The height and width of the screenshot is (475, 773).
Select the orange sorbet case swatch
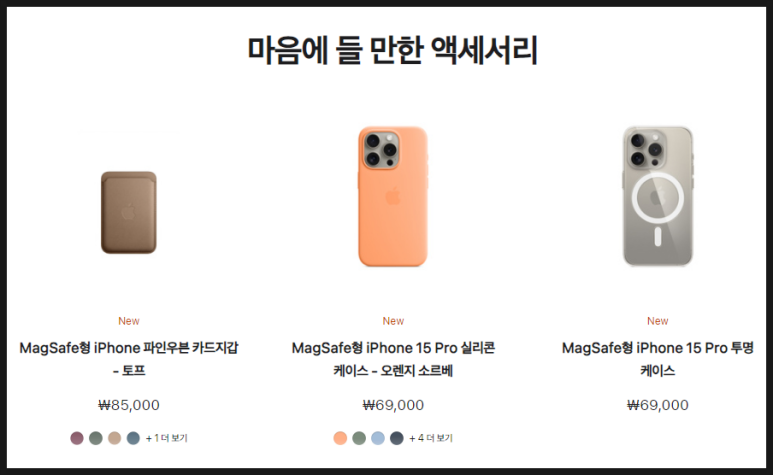click(x=340, y=438)
